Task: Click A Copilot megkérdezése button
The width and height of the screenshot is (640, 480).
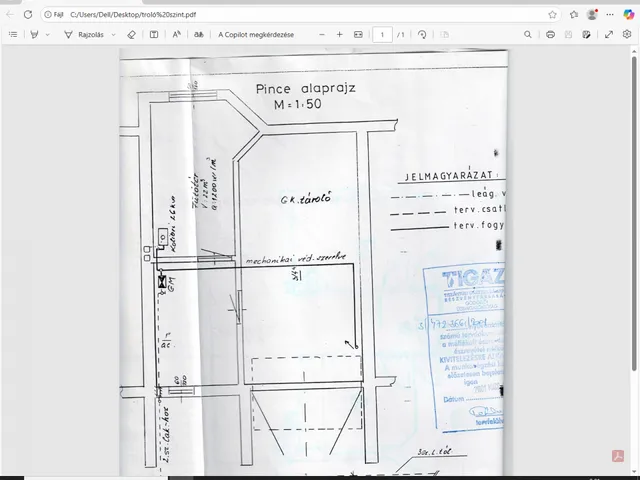Action: (x=256, y=34)
